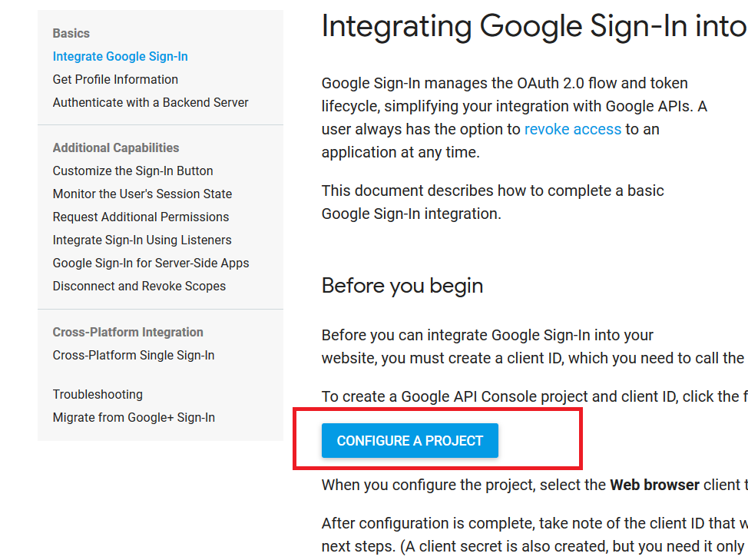Open Authenticate with a Backend Server
The height and width of the screenshot is (560, 748).
pyautogui.click(x=151, y=102)
